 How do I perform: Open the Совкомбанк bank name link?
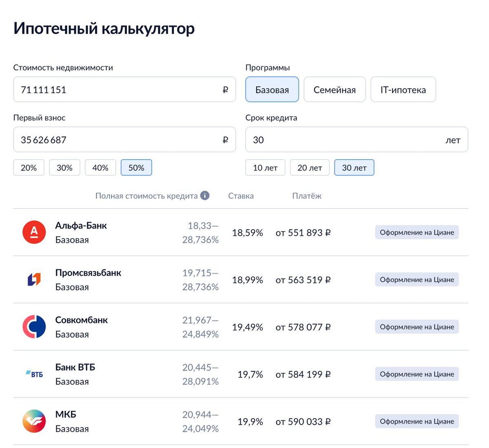(x=81, y=320)
